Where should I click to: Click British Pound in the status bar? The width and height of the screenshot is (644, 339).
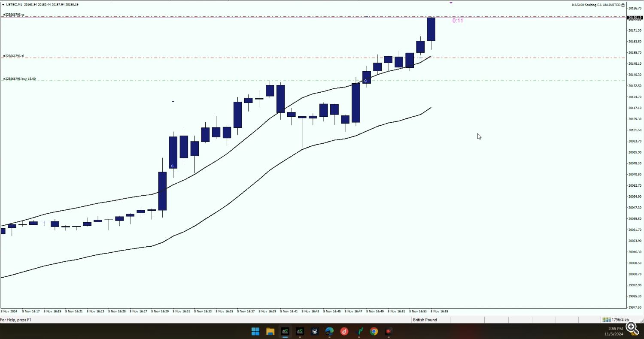tap(425, 320)
